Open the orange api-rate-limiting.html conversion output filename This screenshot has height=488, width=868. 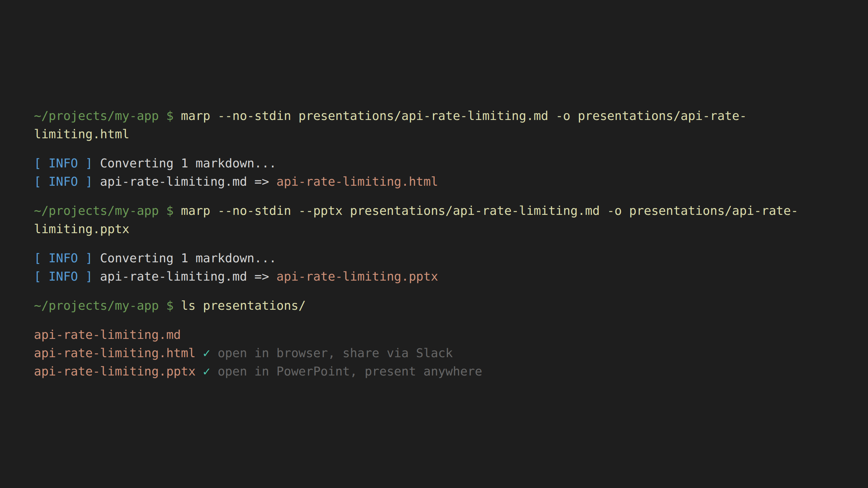click(357, 182)
